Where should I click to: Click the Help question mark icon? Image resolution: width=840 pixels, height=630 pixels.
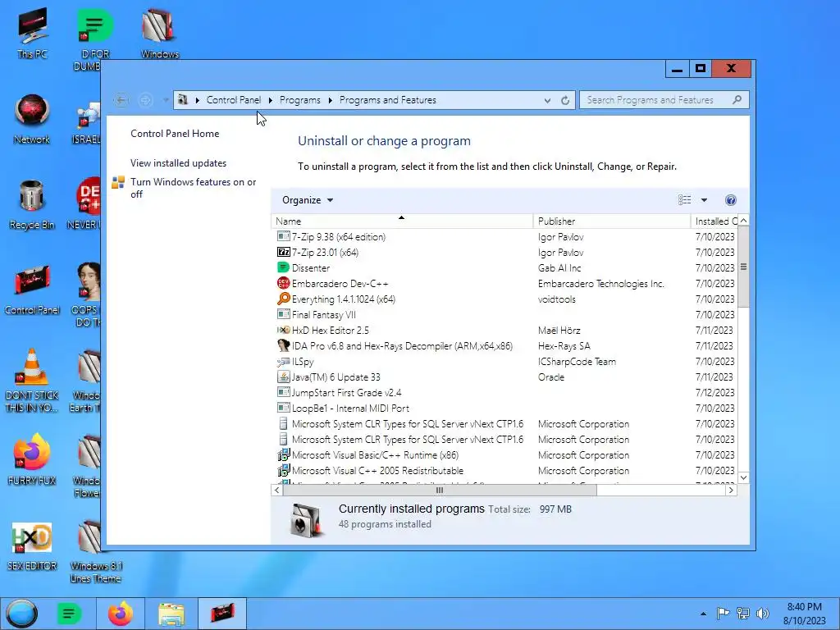click(730, 200)
